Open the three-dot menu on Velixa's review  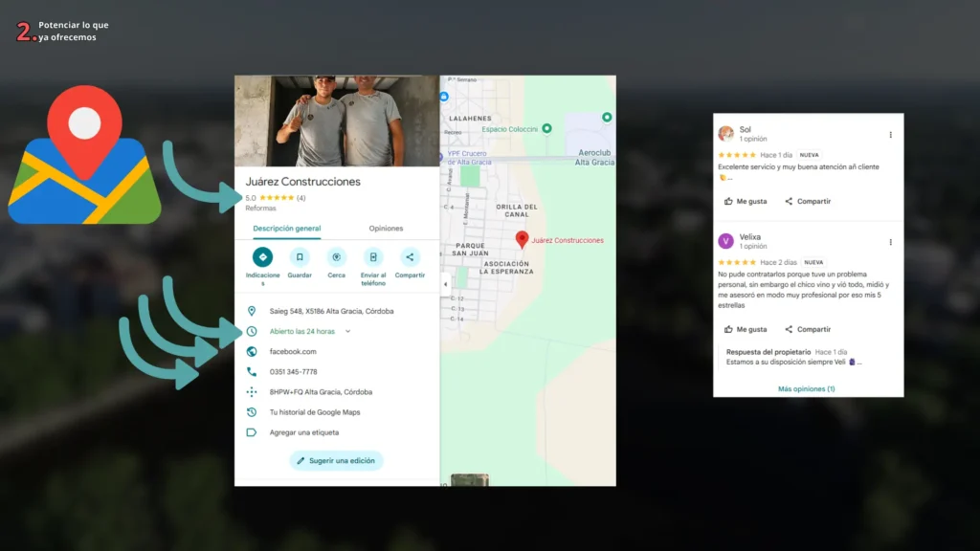891,242
